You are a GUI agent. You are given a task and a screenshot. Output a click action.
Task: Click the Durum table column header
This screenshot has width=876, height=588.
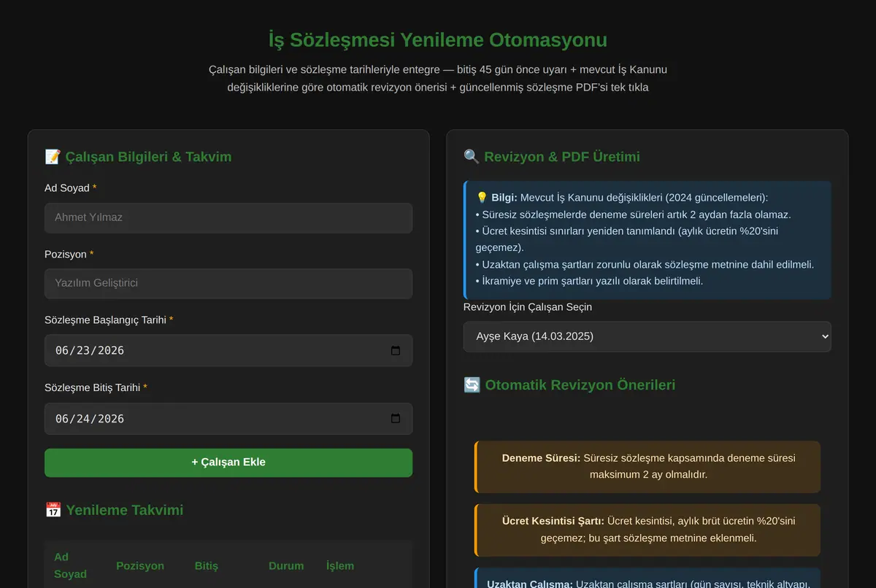coord(286,565)
